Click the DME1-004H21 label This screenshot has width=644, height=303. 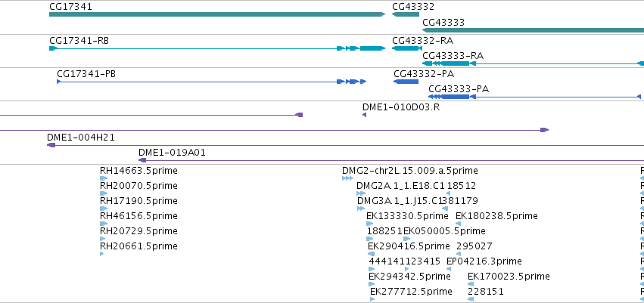point(81,138)
